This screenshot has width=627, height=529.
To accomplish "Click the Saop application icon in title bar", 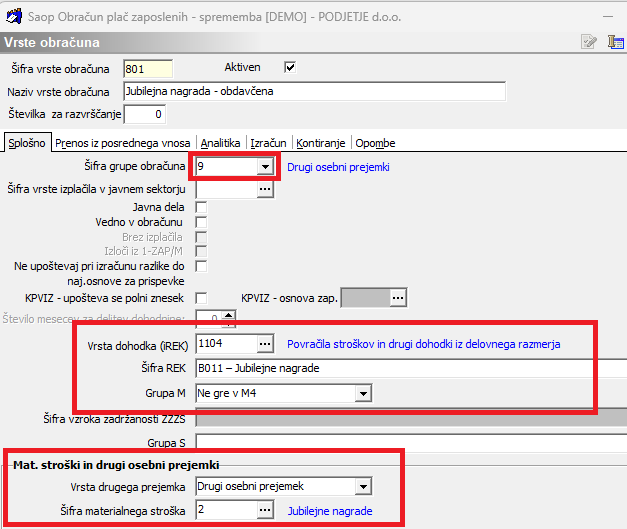I will (x=14, y=17).
